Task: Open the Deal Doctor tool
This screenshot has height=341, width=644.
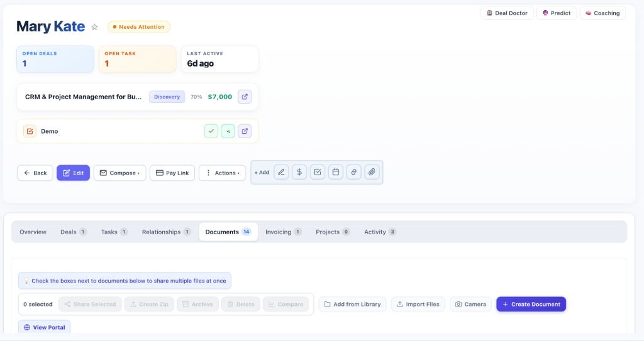Action: pyautogui.click(x=507, y=13)
